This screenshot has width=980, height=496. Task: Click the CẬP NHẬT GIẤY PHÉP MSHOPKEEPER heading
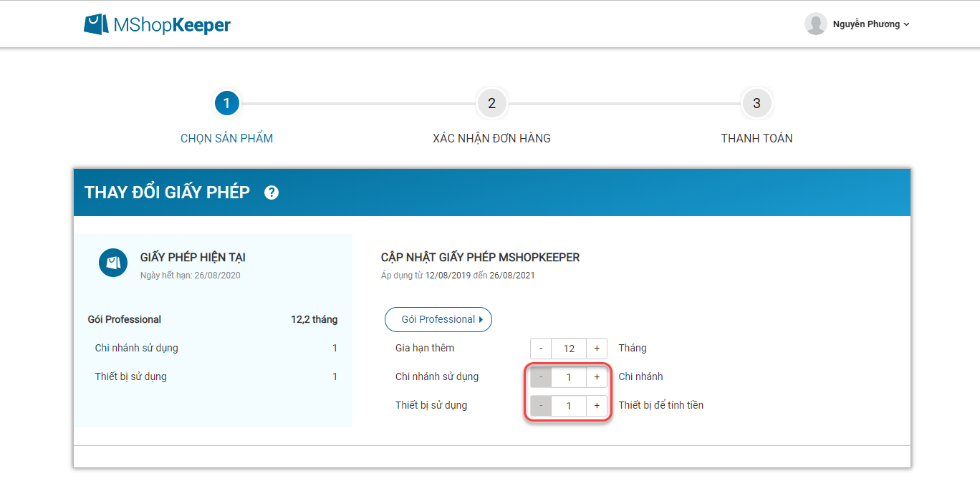click(481, 258)
